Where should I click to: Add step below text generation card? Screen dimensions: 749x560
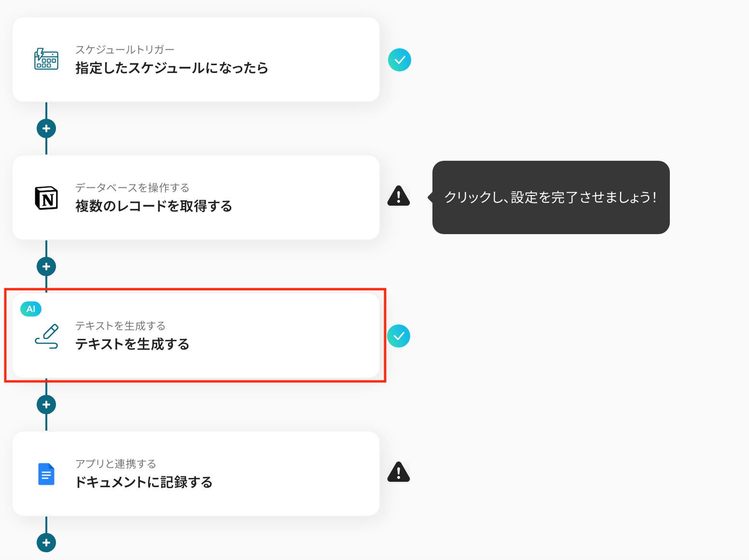(x=46, y=405)
